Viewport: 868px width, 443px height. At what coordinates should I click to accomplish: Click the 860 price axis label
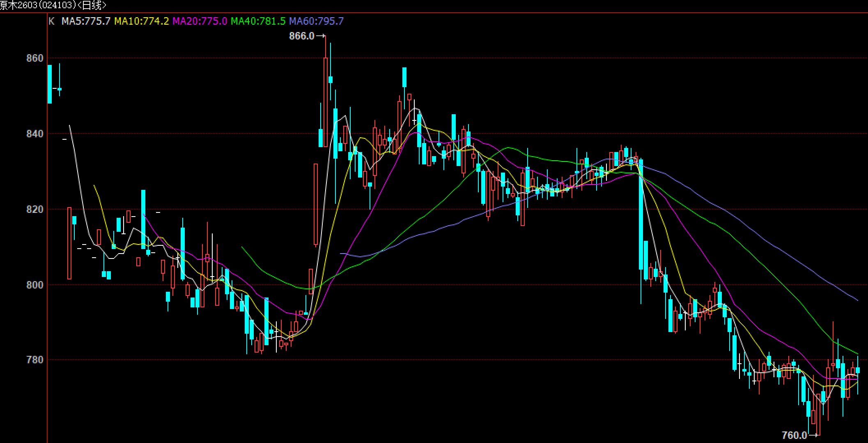pos(34,58)
